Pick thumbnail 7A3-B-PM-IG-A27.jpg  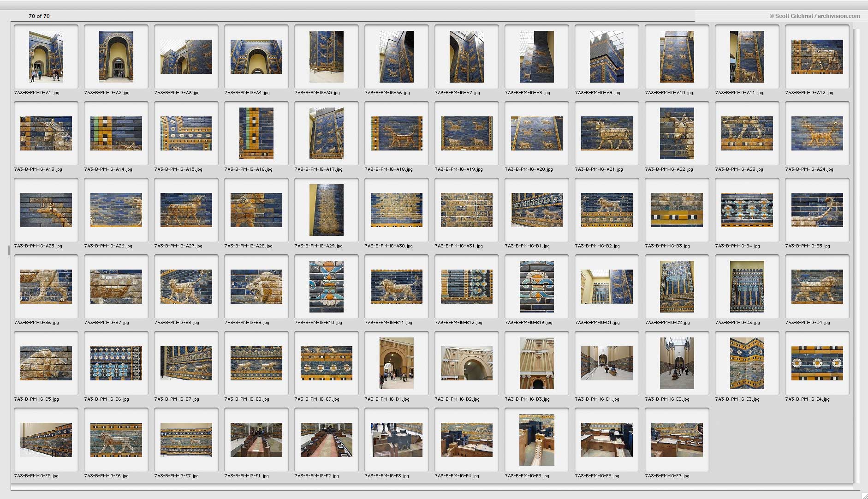tap(186, 210)
